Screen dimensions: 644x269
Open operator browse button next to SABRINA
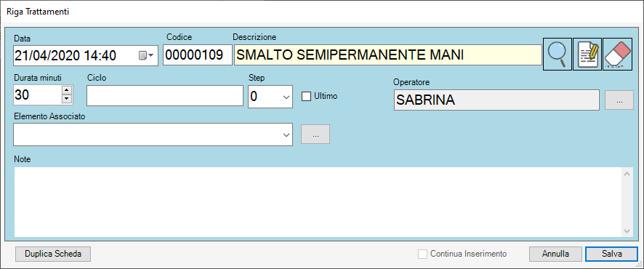(619, 100)
